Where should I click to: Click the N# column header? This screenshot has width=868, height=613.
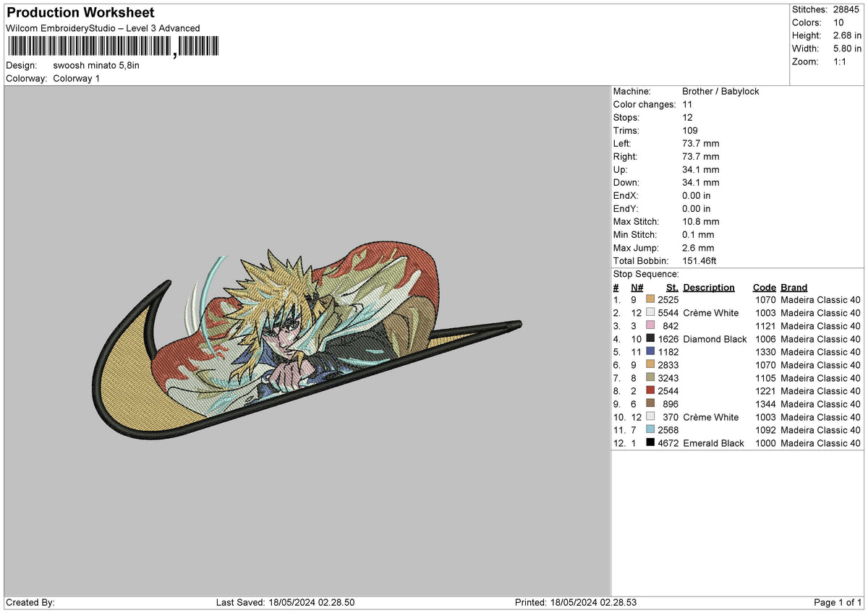click(x=637, y=287)
